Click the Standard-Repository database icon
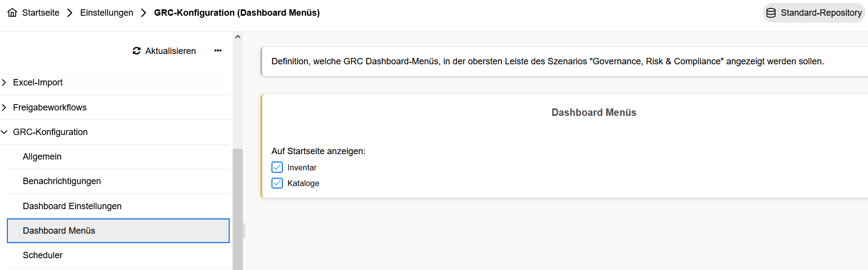This screenshot has height=270, width=868. (x=771, y=13)
